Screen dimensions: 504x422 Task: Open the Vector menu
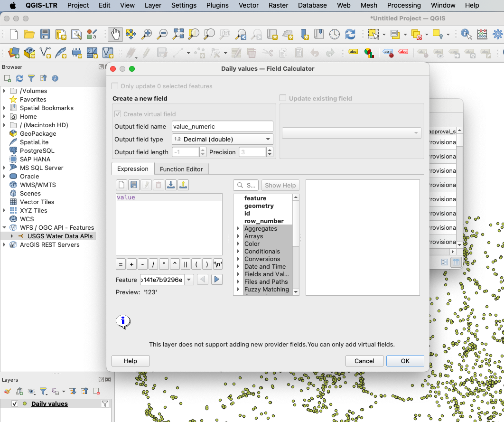[x=249, y=6]
